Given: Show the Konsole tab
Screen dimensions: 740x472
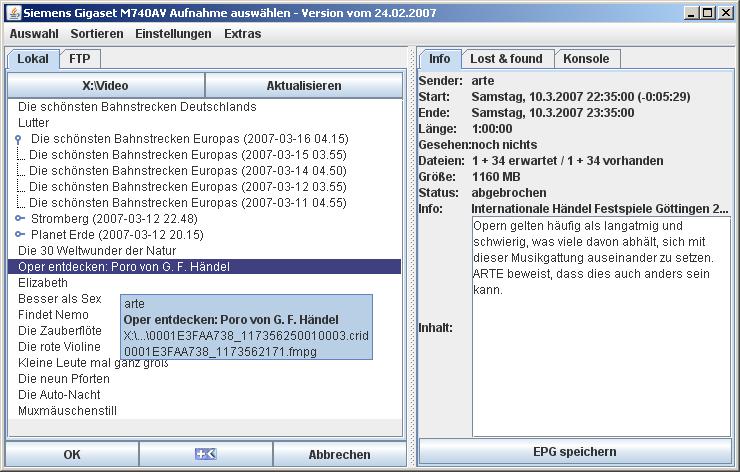Looking at the screenshot, I should coord(586,59).
